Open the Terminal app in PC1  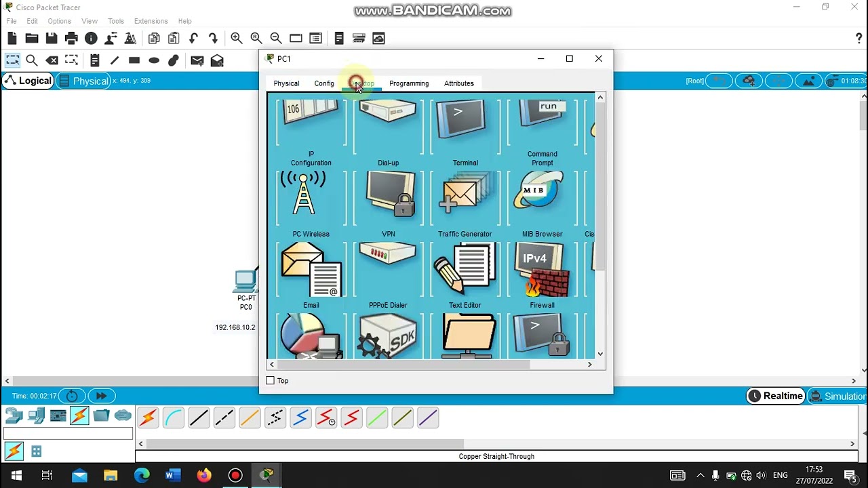(465, 132)
